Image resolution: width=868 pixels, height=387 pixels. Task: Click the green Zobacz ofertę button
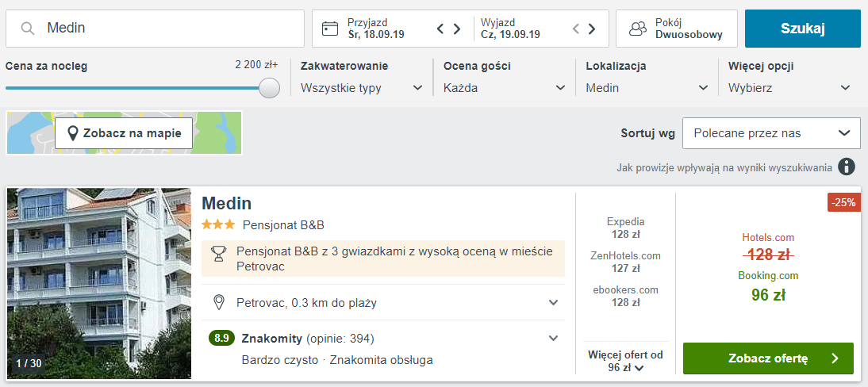(x=768, y=358)
